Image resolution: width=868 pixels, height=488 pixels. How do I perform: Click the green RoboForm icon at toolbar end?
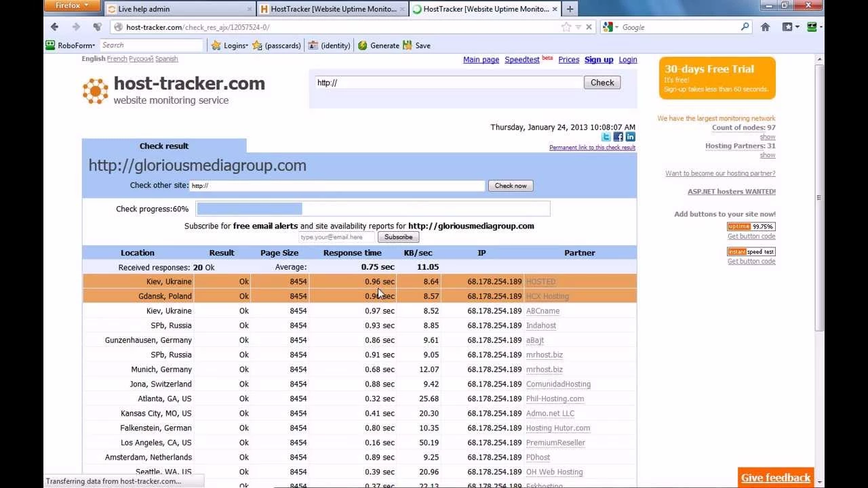click(811, 27)
